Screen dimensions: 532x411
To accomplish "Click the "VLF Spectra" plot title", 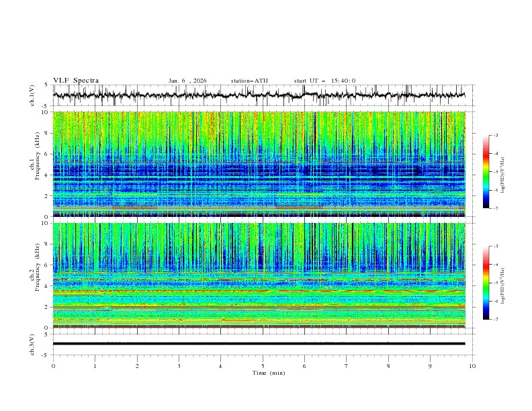I will 76,81.
